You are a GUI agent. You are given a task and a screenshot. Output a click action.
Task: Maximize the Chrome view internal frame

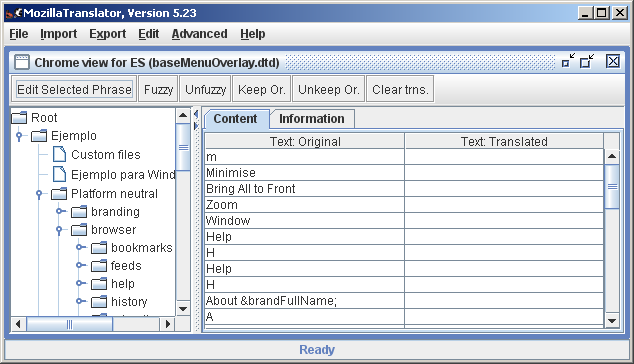pos(587,61)
